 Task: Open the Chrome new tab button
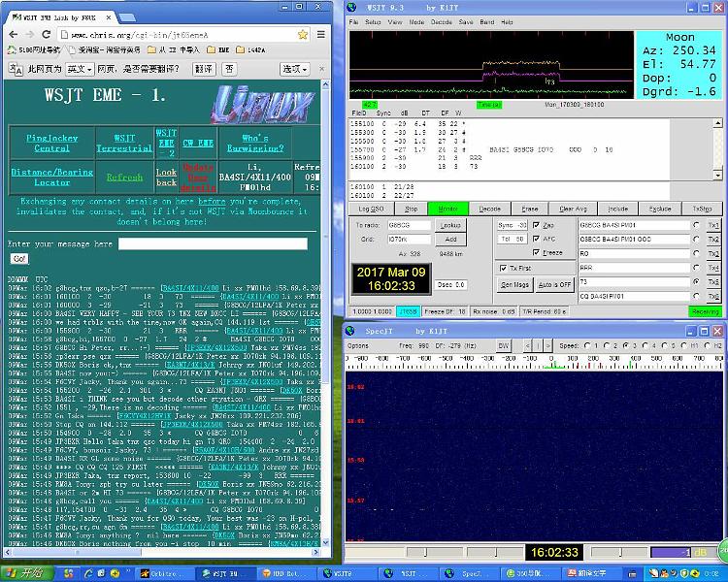pos(127,17)
